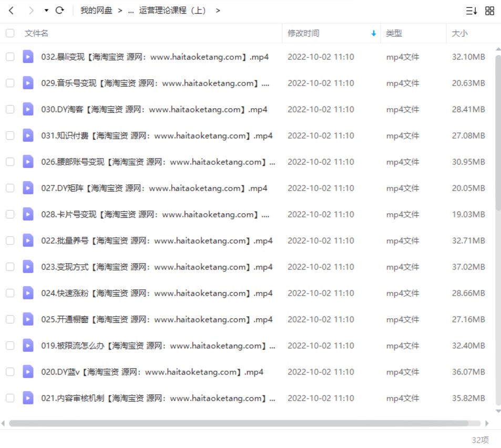The width and height of the screenshot is (501, 448).
Task: Check the box for 029.音乐号变现
Action: point(10,83)
